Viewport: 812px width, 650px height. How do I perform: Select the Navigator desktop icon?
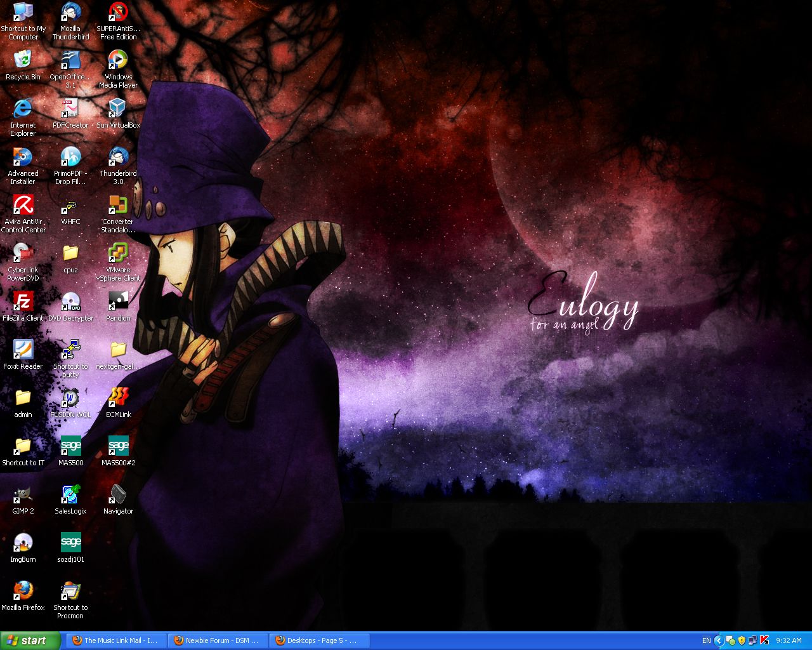tap(118, 500)
